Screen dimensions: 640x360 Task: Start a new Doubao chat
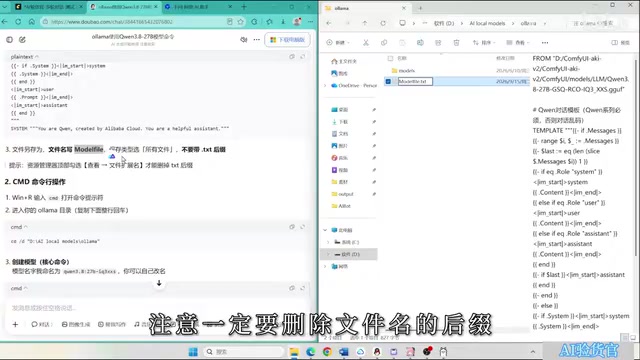(22, 40)
